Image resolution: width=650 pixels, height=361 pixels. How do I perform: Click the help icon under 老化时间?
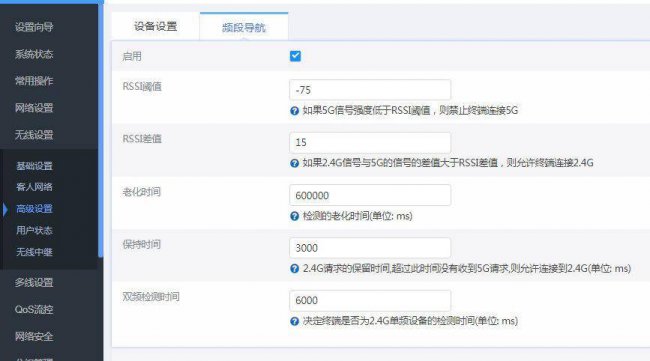tap(295, 216)
